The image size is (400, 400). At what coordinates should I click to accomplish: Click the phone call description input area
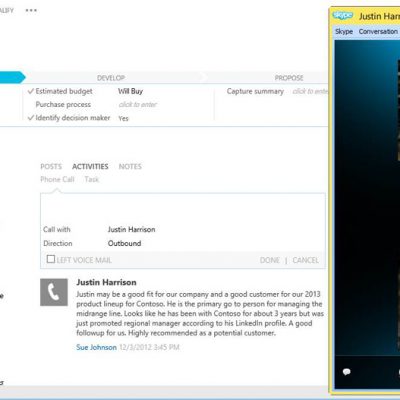pos(183,208)
